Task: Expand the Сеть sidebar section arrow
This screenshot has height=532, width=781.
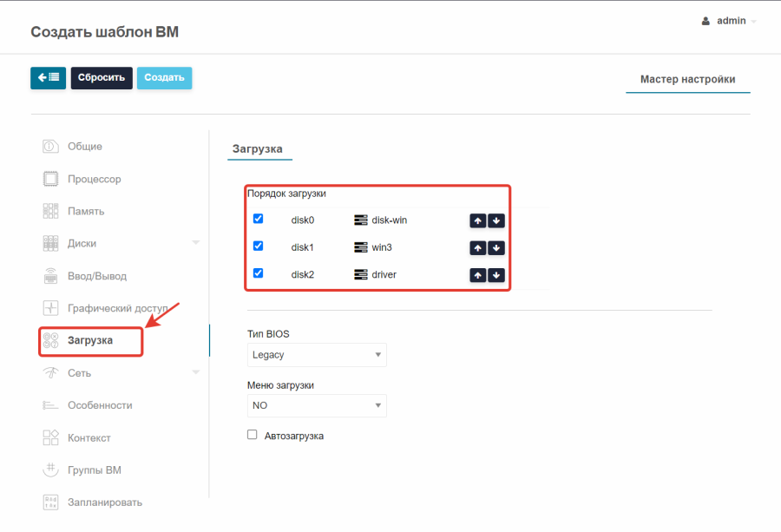Action: [196, 372]
